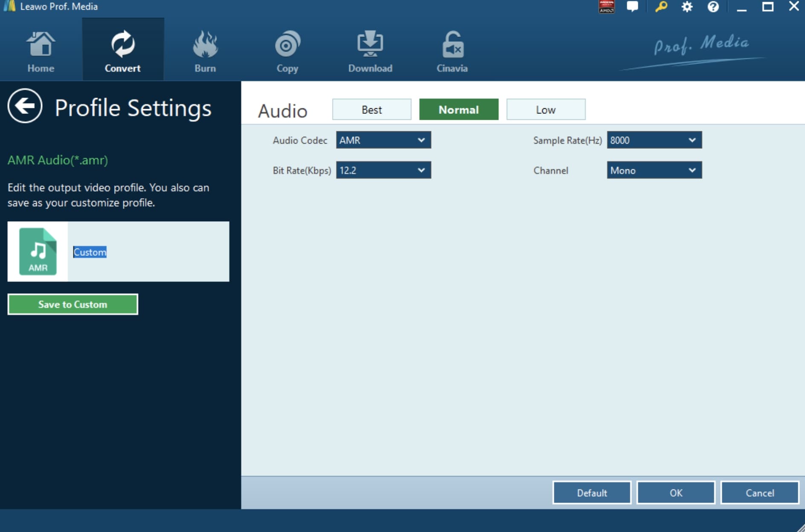Click the key registration icon
The width and height of the screenshot is (805, 532).
661,7
